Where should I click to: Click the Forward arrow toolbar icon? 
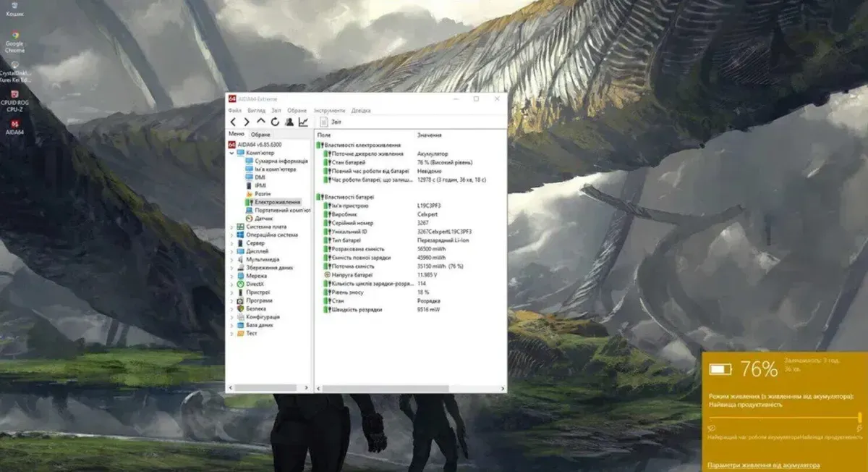(x=247, y=122)
